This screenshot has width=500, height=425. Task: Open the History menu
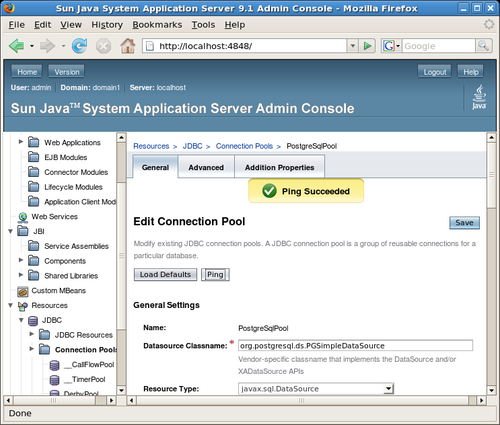107,25
